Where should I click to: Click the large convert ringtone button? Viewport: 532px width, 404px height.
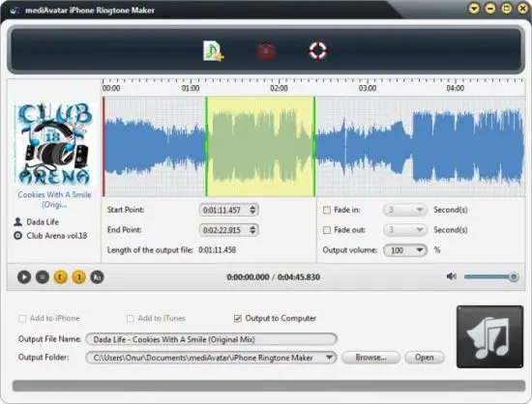[x=490, y=336]
